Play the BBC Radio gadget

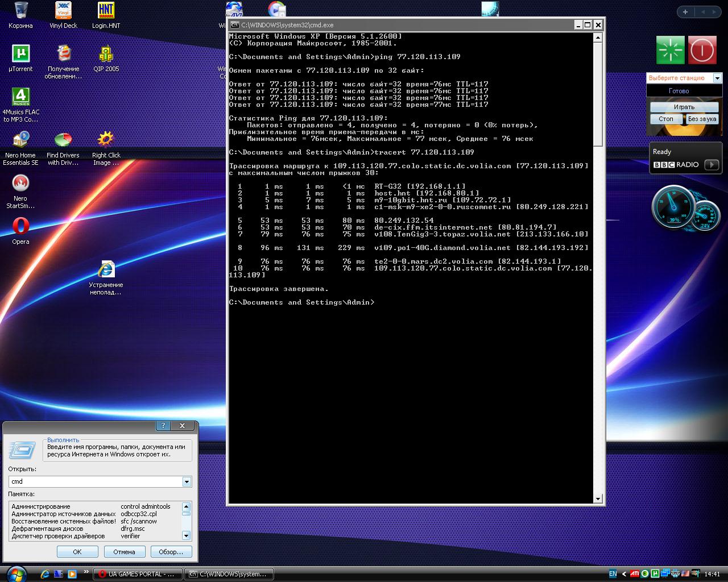[x=712, y=165]
